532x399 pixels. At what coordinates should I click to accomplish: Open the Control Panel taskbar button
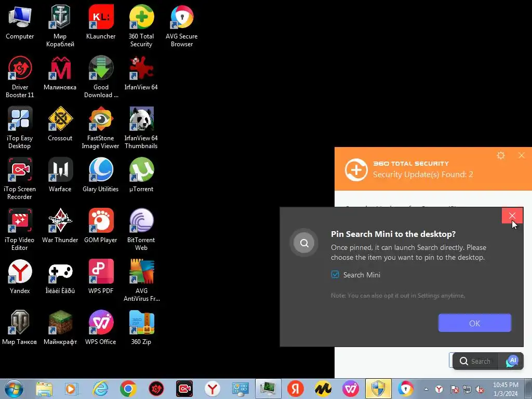tap(240, 389)
